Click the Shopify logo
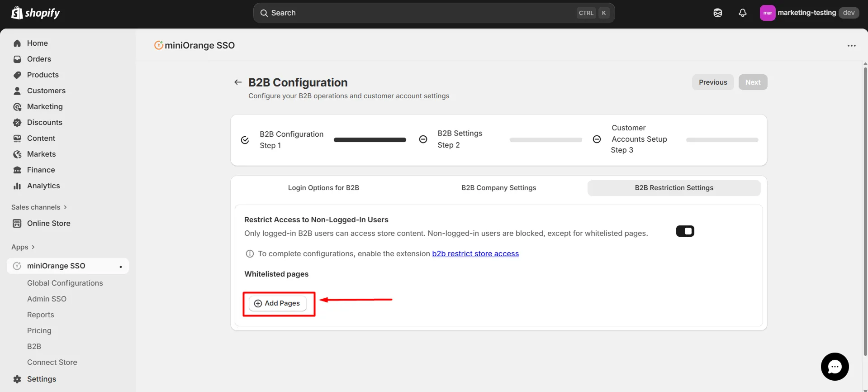 [x=35, y=13]
